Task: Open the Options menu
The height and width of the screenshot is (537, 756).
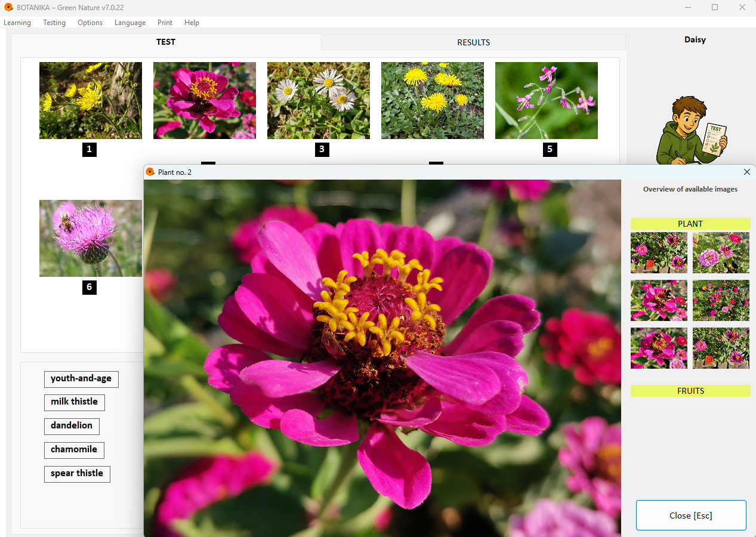Action: tap(90, 23)
